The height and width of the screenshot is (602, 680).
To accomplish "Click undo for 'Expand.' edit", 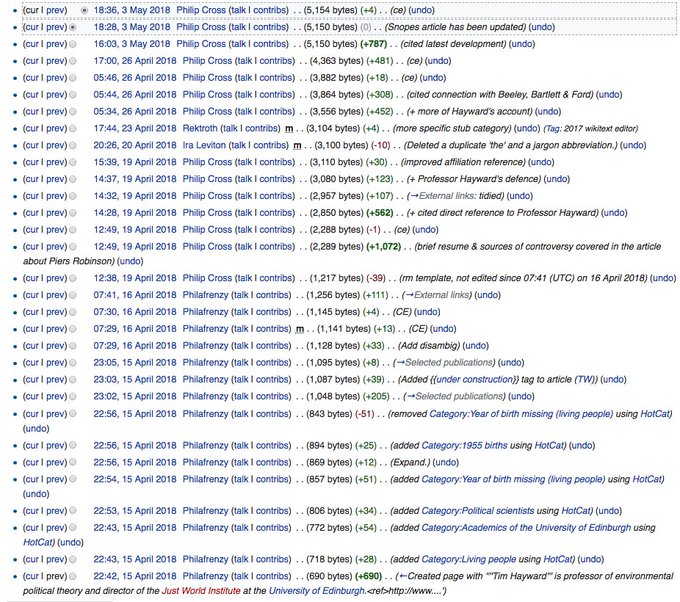I will click(446, 462).
